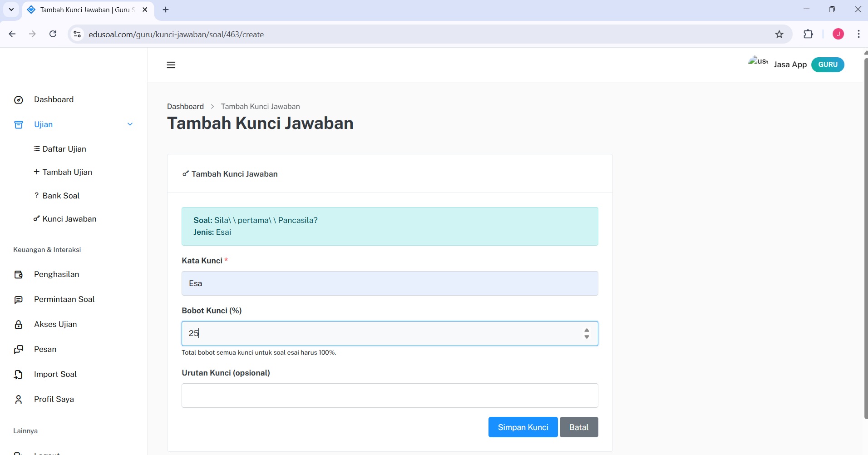Open the browser extensions puzzle icon
The height and width of the screenshot is (455, 868).
pos(808,35)
